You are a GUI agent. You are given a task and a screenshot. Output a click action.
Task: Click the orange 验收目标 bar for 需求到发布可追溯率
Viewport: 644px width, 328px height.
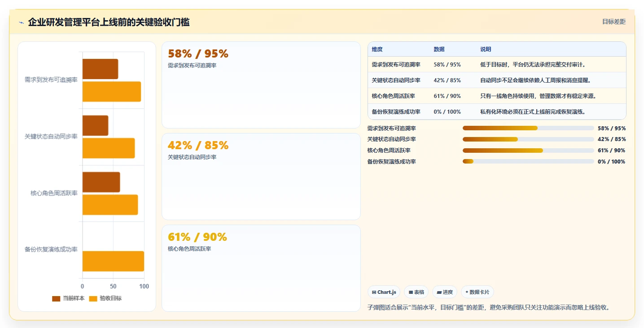pyautogui.click(x=112, y=92)
